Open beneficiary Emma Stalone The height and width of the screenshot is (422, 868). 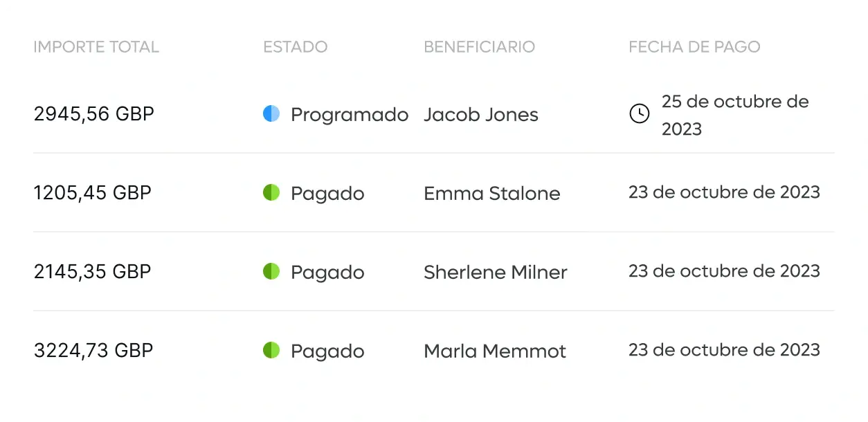coord(492,194)
